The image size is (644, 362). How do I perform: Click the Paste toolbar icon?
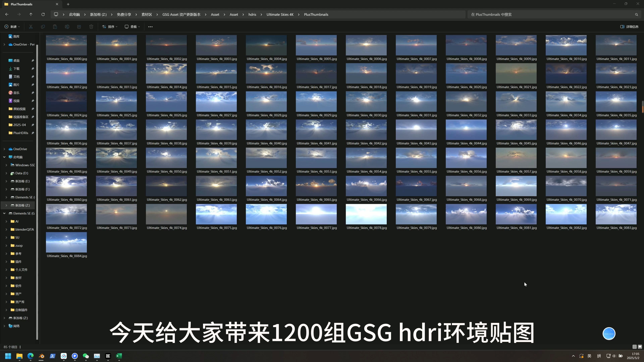[55, 27]
